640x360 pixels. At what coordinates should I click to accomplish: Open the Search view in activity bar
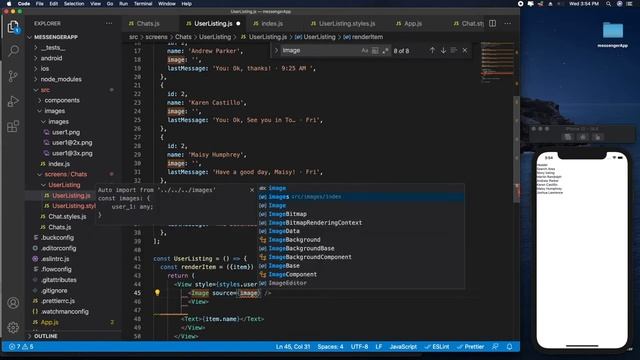[x=13, y=51]
